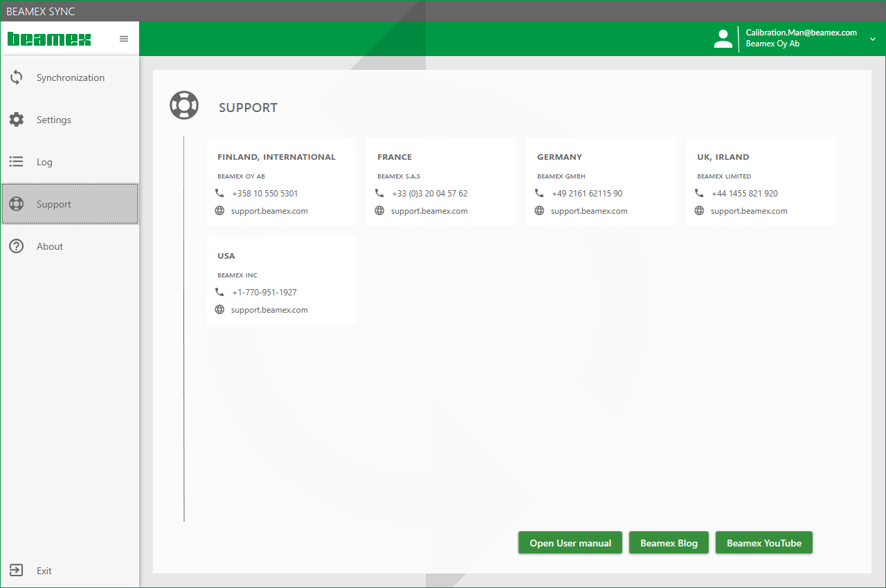Click globe icon in Germany card
886x588 pixels.
(539, 210)
